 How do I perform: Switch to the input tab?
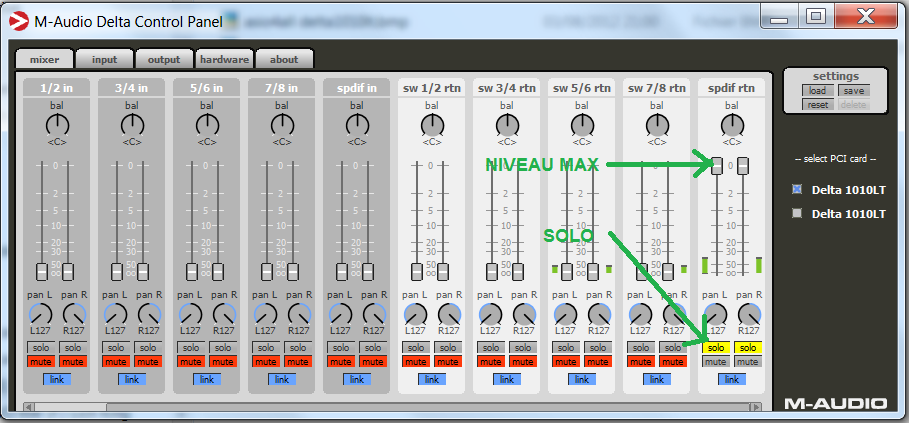tap(104, 59)
